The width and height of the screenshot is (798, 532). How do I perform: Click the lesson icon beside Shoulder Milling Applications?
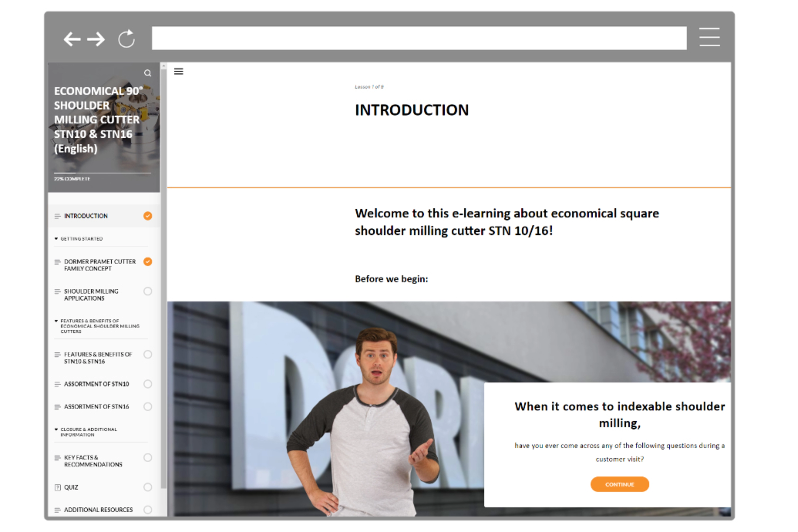[58, 291]
